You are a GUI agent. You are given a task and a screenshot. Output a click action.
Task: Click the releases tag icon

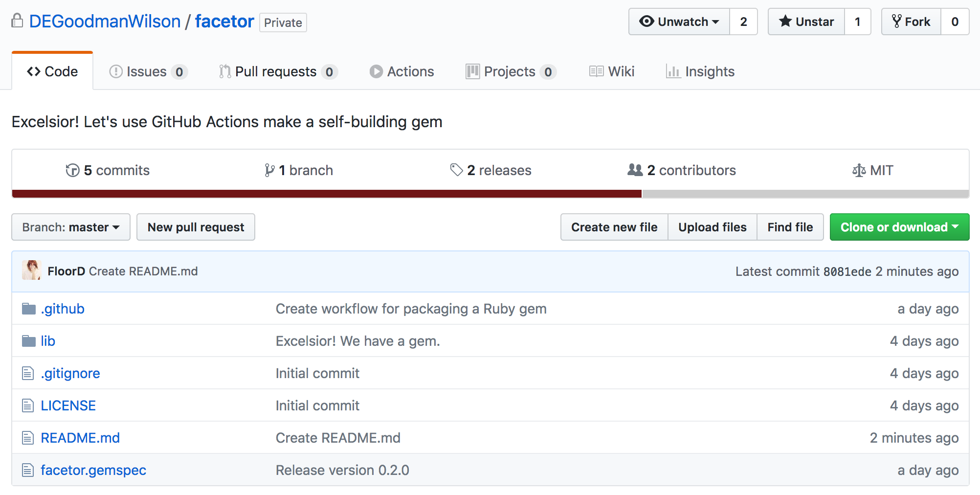456,170
